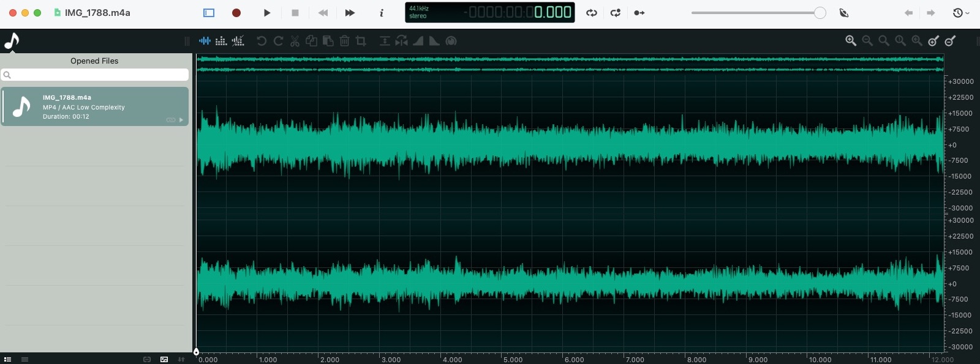
Task: Zoom in on the waveform horizontally
Action: (851, 41)
